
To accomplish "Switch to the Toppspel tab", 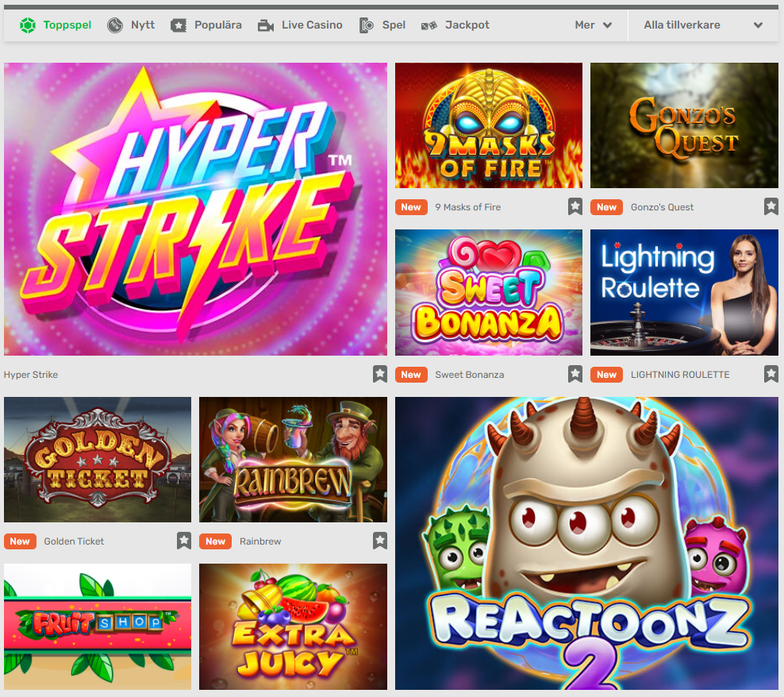I will tap(56, 25).
